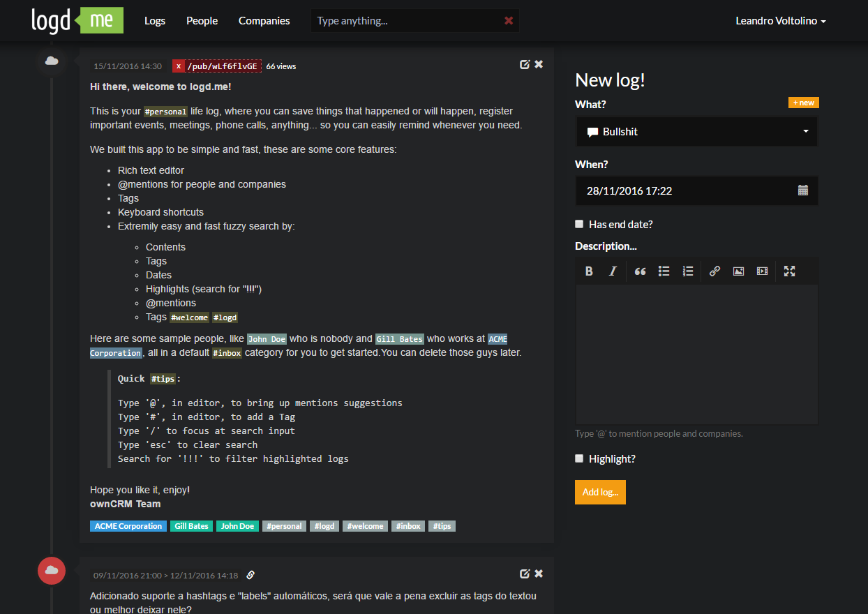Viewport: 868px width, 614px height.
Task: Click #tips hashtag in quick tips
Action: point(163,379)
